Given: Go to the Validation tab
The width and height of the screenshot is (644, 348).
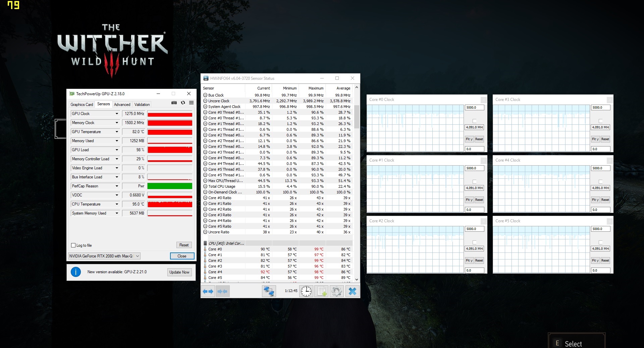Looking at the screenshot, I should [x=142, y=105].
